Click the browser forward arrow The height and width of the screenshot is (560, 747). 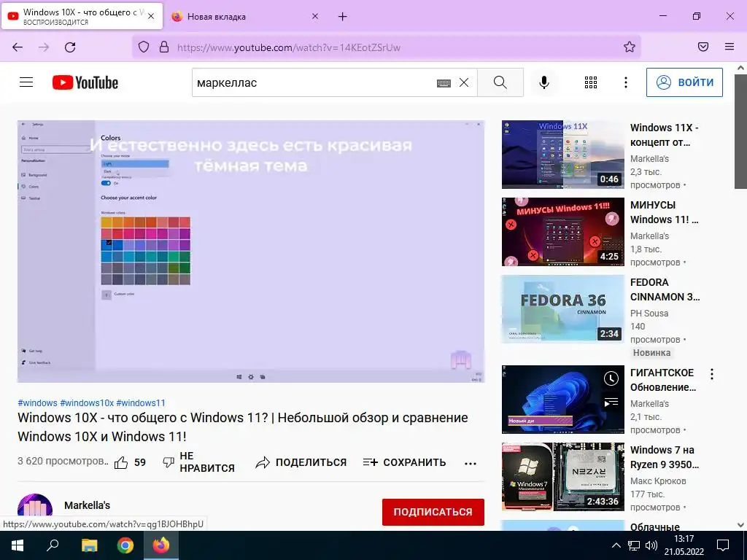click(44, 47)
